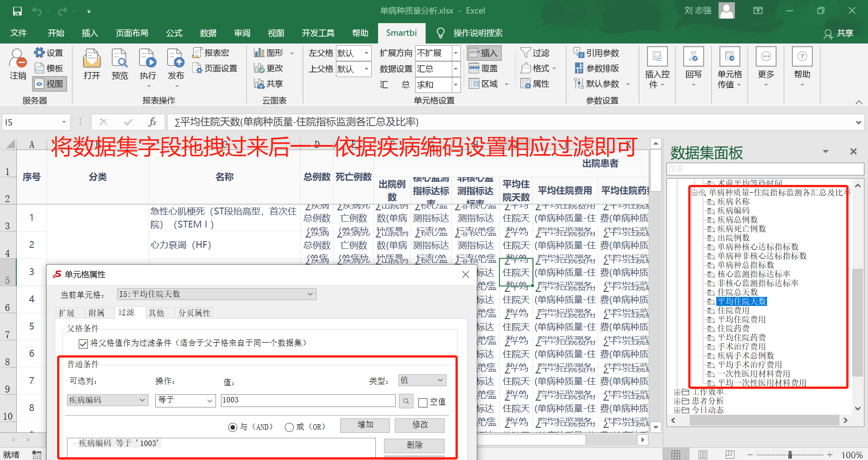Click the 预览 preview icon
This screenshot has width=868, height=460.
[120, 64]
